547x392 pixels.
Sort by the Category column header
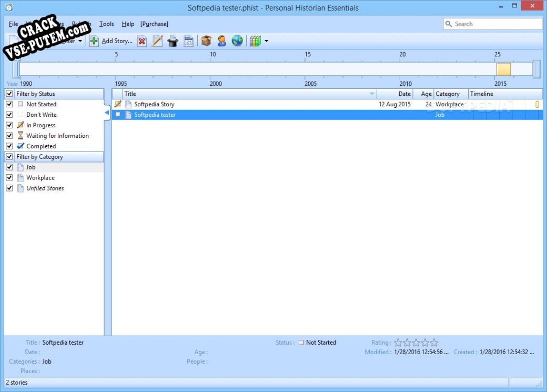click(x=450, y=94)
